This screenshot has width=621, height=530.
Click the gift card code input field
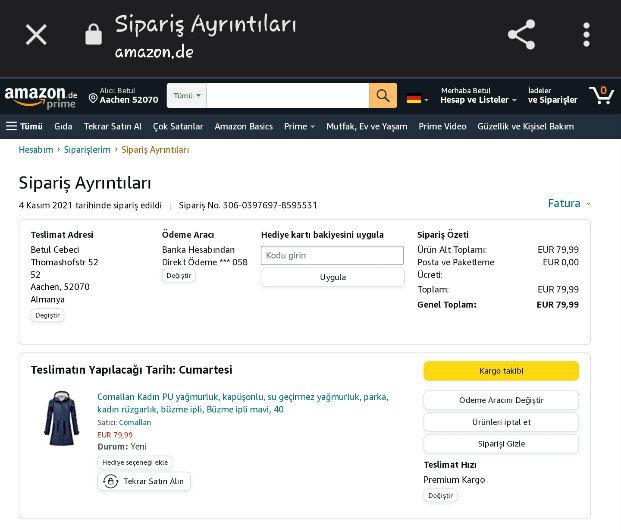coord(332,255)
